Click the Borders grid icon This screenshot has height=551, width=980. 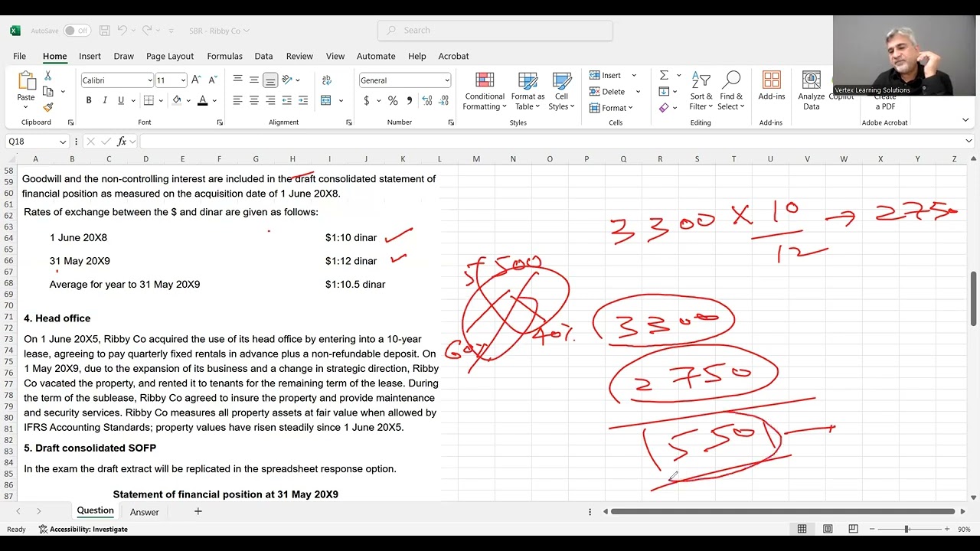click(x=149, y=100)
